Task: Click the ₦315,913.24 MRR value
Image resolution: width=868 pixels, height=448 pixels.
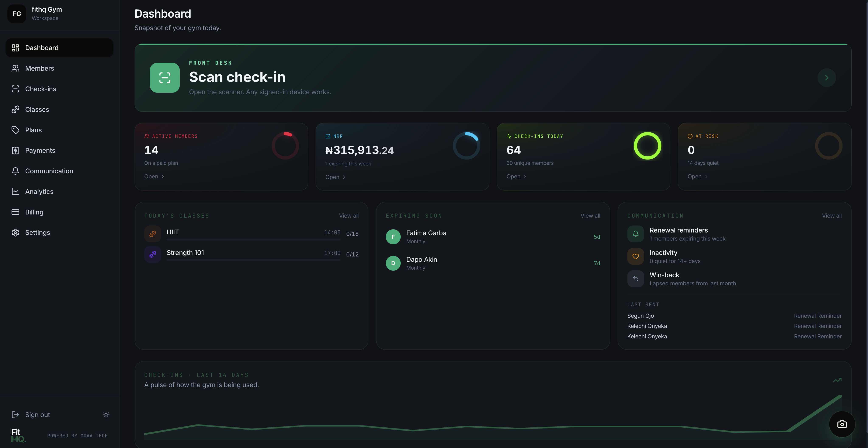Action: (x=359, y=150)
